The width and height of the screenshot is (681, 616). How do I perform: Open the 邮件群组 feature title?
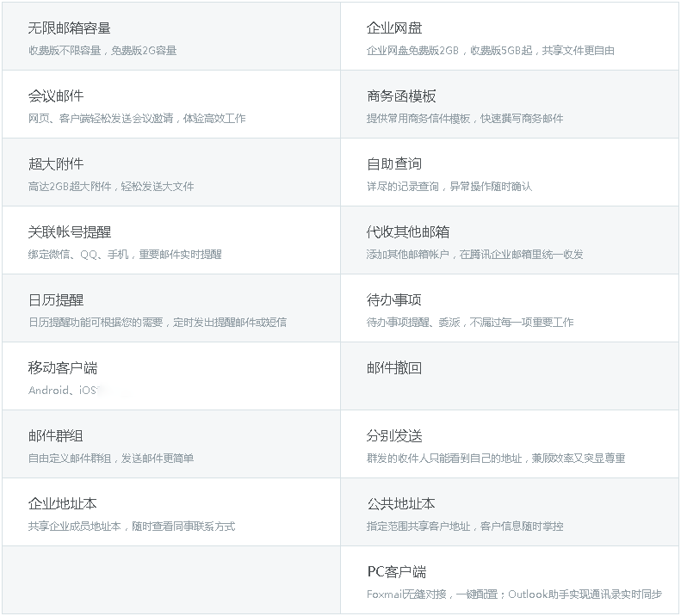click(x=56, y=436)
